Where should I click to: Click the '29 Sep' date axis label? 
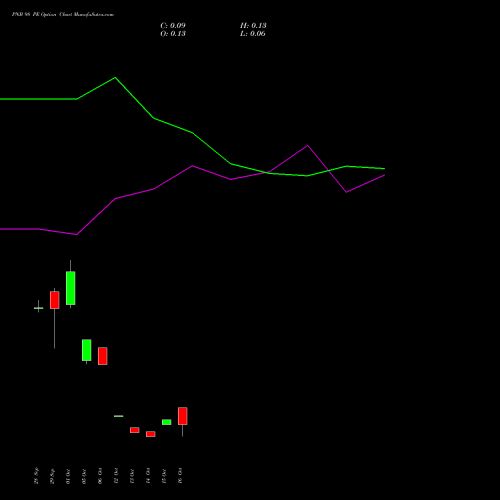52,476
